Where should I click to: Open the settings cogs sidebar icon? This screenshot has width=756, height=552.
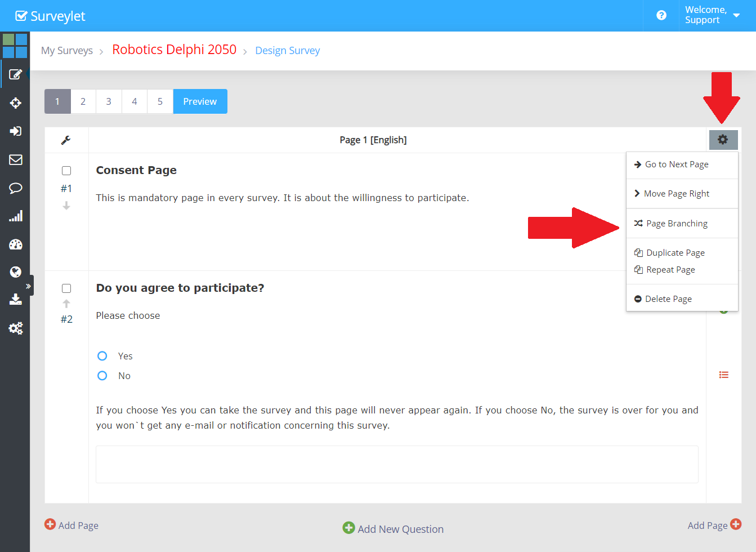coord(16,328)
